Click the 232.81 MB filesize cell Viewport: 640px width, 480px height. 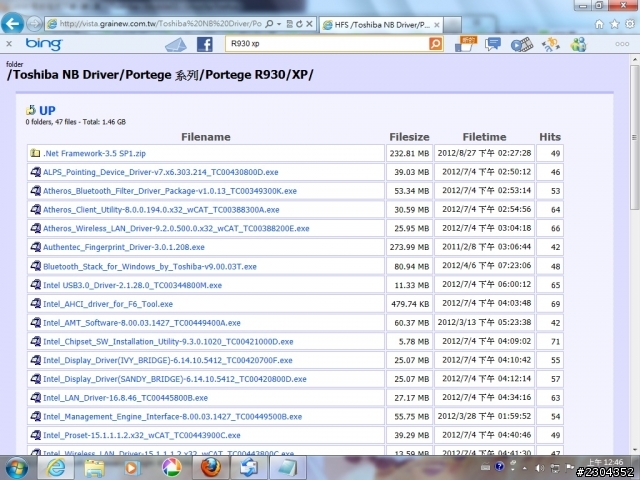click(x=409, y=153)
